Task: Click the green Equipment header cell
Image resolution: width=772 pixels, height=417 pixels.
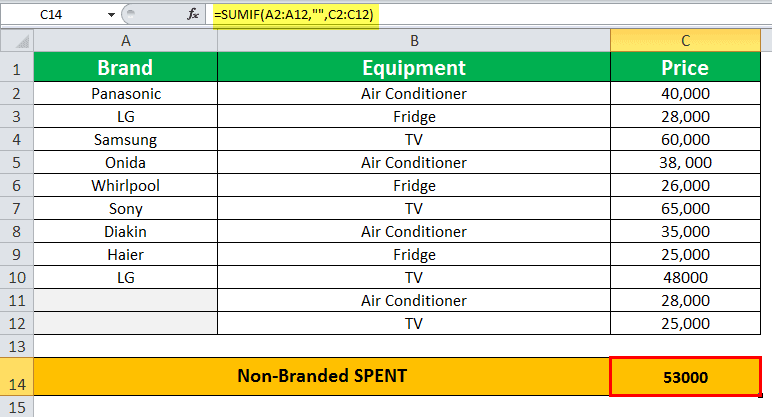Action: (x=413, y=68)
